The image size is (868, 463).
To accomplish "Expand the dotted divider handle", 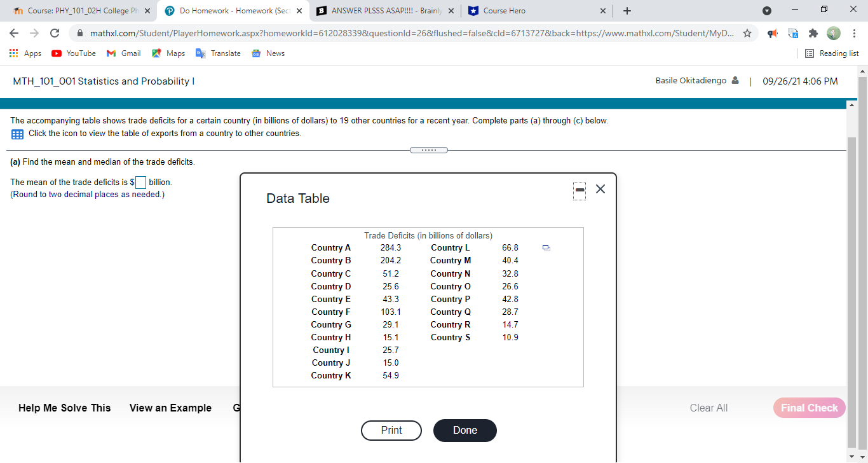I will 429,150.
